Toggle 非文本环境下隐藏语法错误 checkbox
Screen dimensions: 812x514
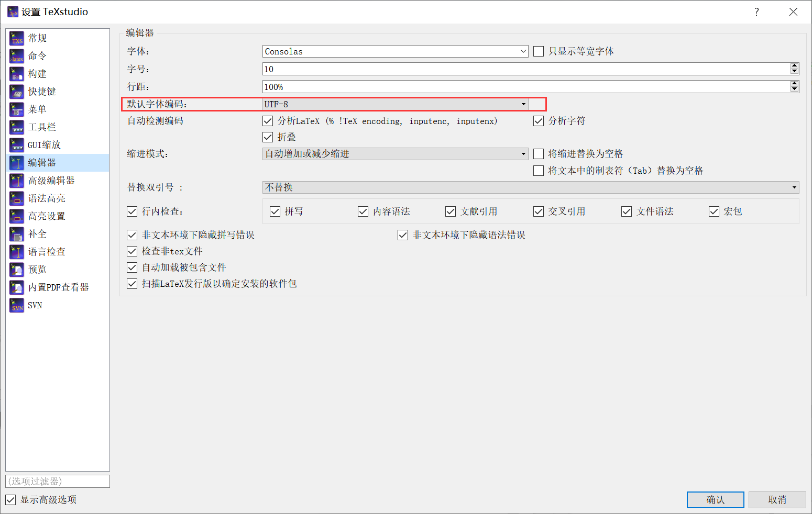pyautogui.click(x=403, y=235)
